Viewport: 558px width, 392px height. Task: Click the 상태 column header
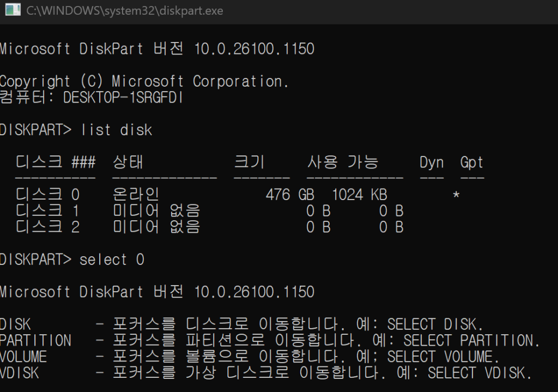click(128, 162)
